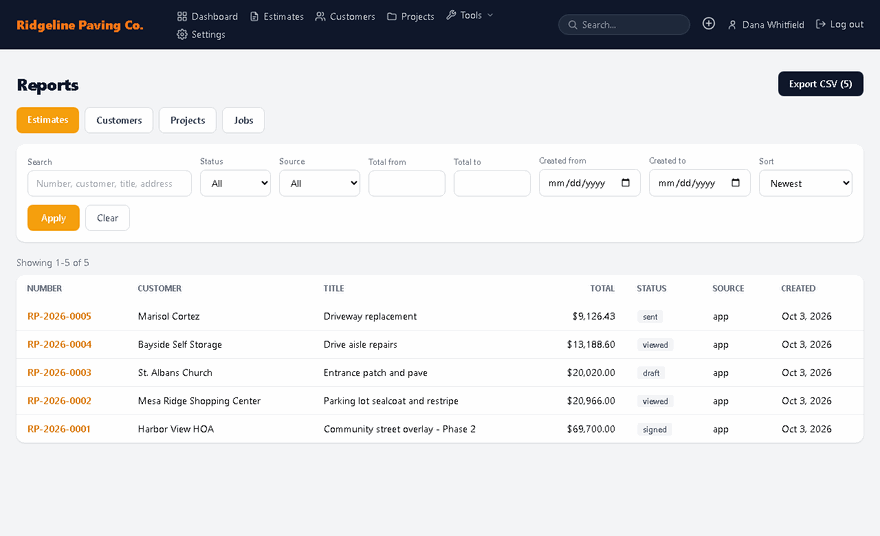The image size is (880, 536).
Task: Open estimate RP-2026-0001
Action: click(x=58, y=429)
